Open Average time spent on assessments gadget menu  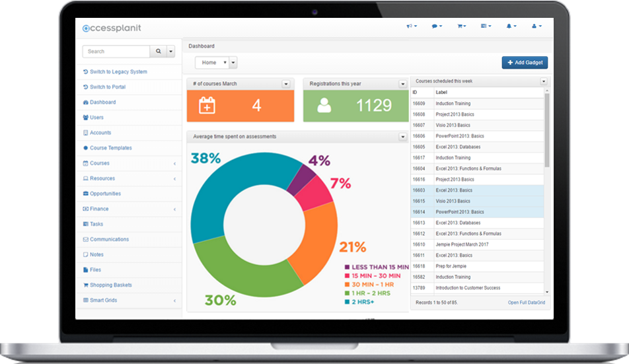point(402,137)
